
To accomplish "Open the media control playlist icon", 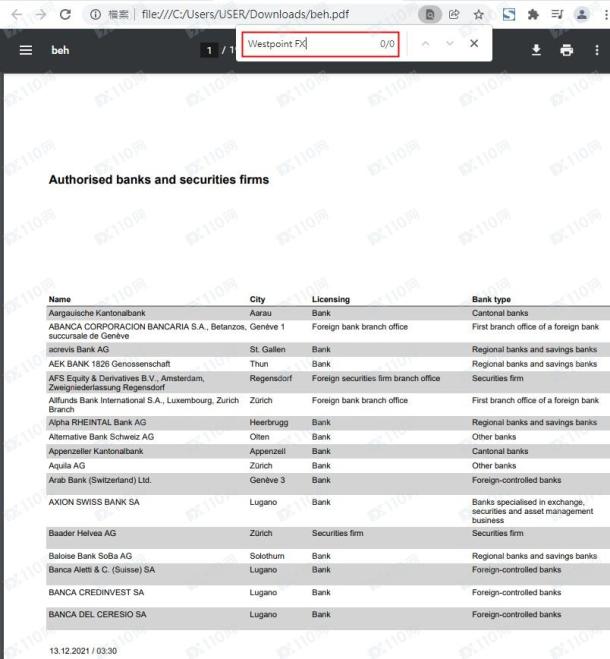I will 557,15.
